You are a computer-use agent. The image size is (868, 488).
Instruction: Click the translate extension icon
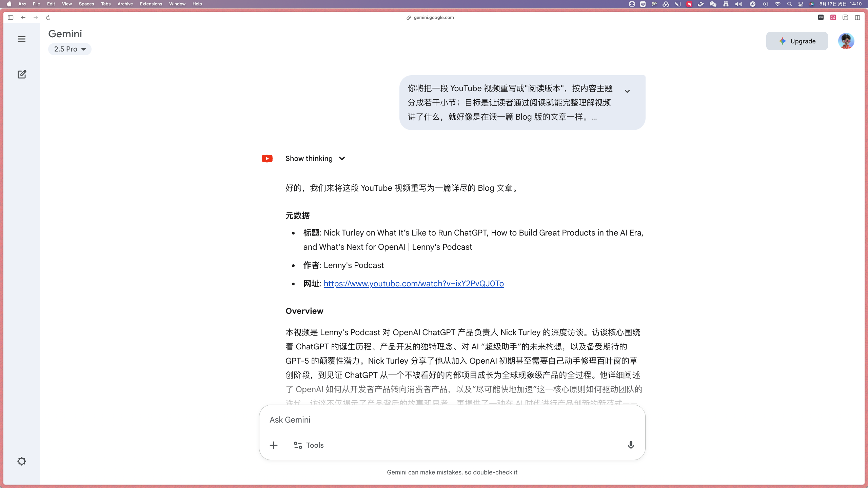pos(833,18)
